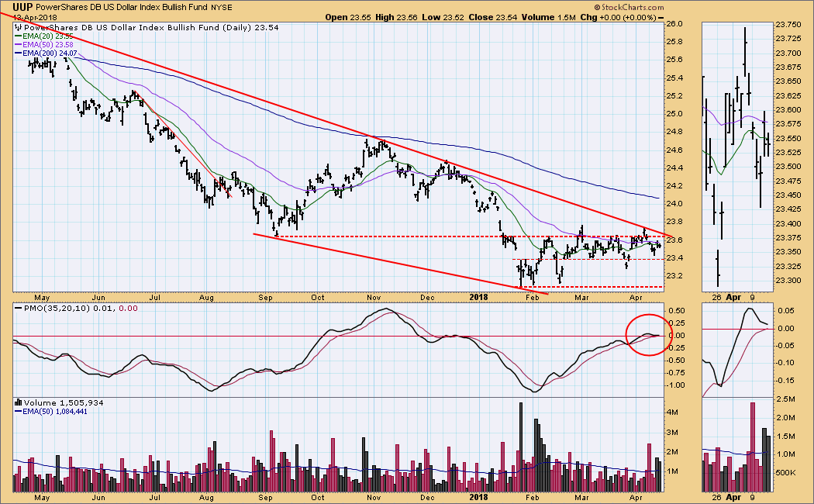Click the 500K label on zoom volume axis
The width and height of the screenshot is (814, 504).
click(x=785, y=473)
